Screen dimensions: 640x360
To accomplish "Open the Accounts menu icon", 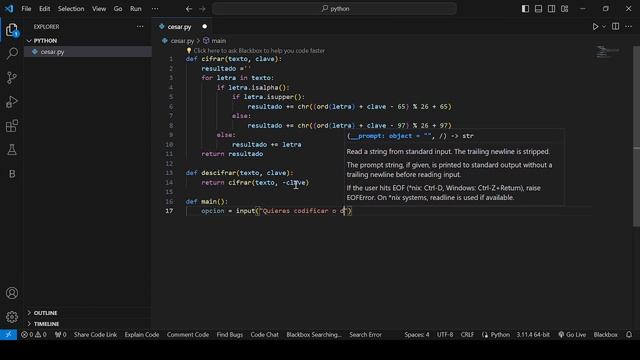I will click(12, 293).
